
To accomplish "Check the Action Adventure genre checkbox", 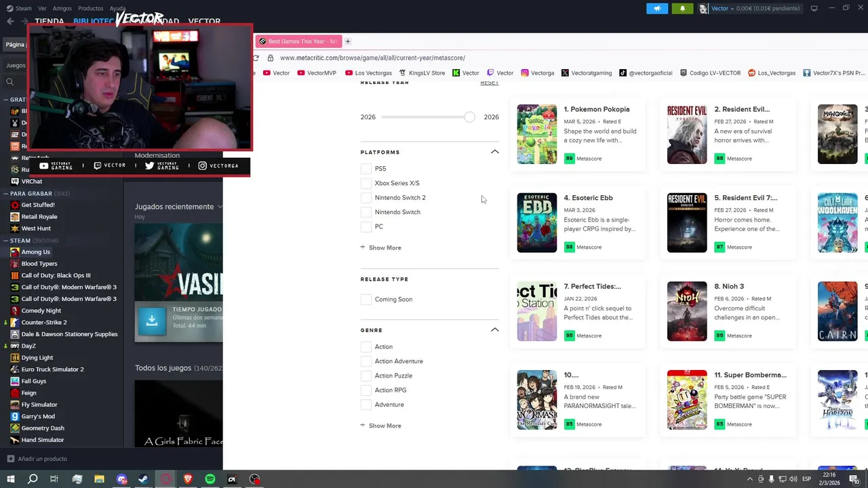I will [366, 361].
